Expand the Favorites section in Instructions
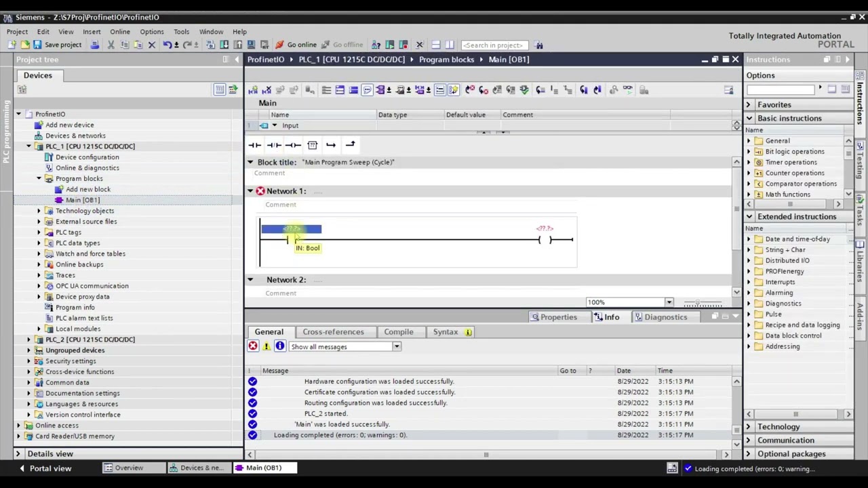The width and height of the screenshot is (868, 488). (x=749, y=105)
